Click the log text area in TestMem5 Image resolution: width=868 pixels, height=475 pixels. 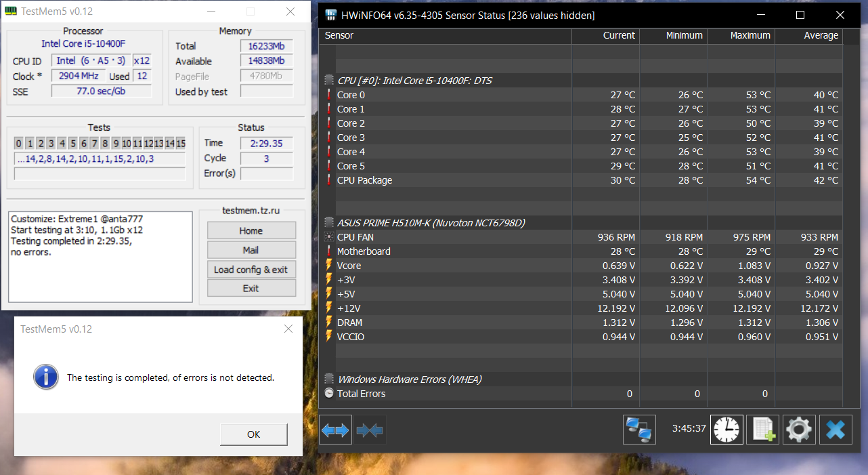[x=101, y=257]
